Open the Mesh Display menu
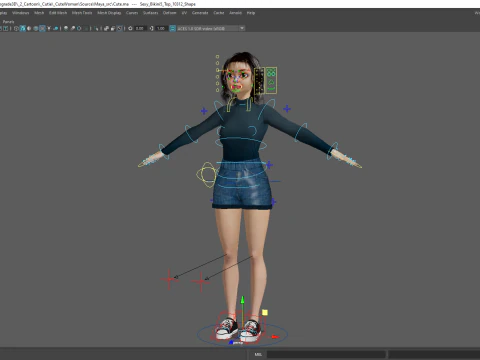Screen dimensions: 480x360 109,13
